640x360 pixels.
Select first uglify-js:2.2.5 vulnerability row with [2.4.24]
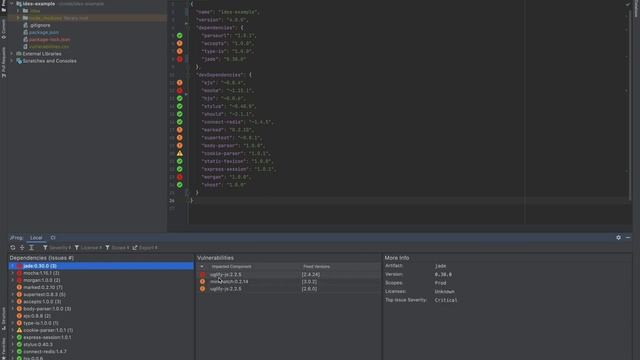pos(288,274)
